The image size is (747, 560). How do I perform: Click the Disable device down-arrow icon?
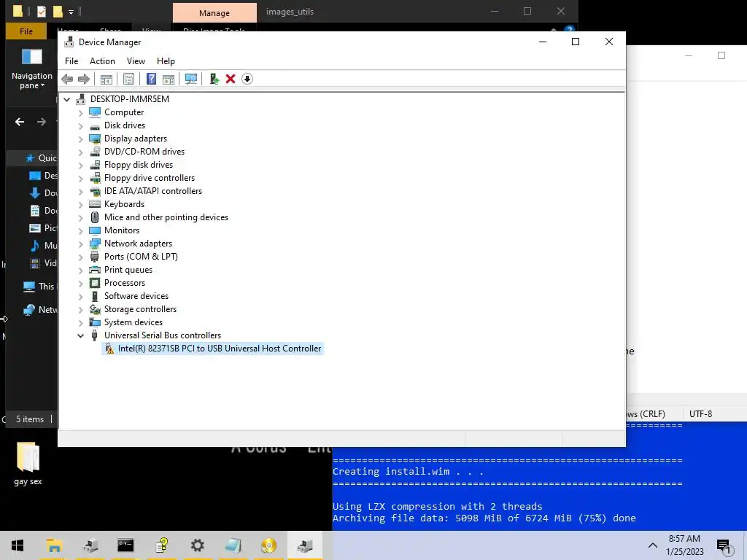click(247, 79)
